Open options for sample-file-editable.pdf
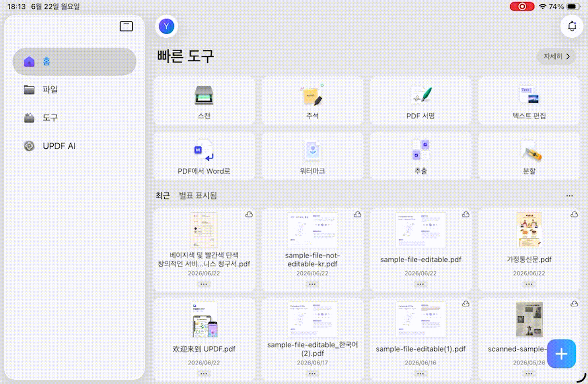Image resolution: width=588 pixels, height=384 pixels. point(421,284)
